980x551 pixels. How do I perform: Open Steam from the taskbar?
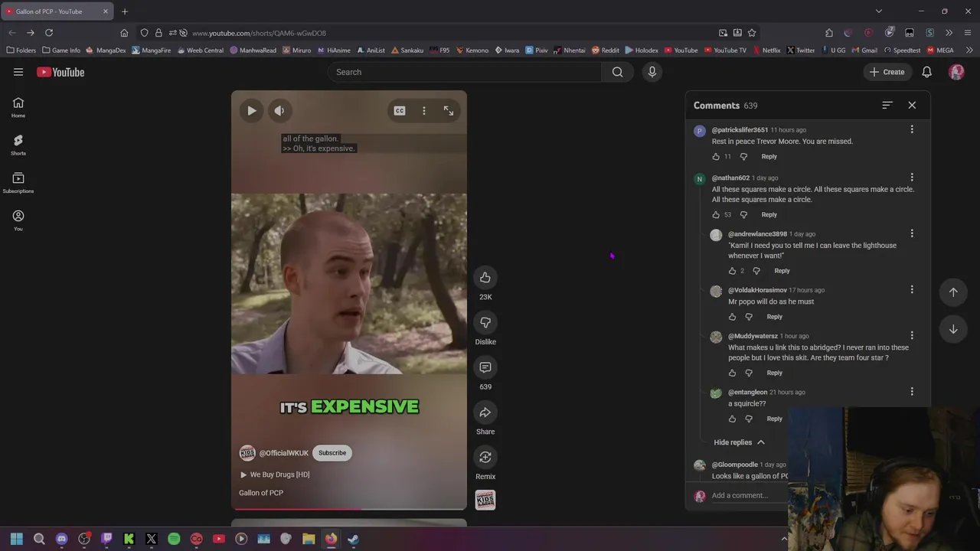pyautogui.click(x=353, y=539)
